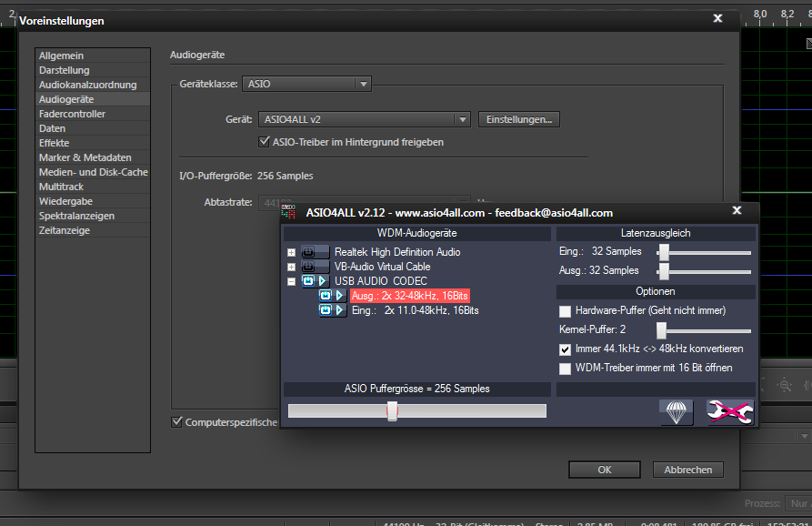Uncheck ASIO-Treiber im Hintergrund freigeben
The image size is (812, 526).
click(264, 141)
